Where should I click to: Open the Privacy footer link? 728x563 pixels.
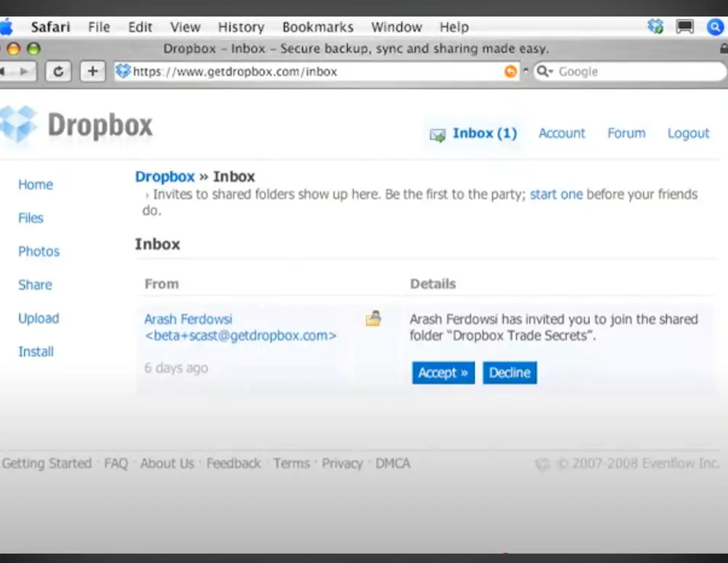(x=342, y=463)
